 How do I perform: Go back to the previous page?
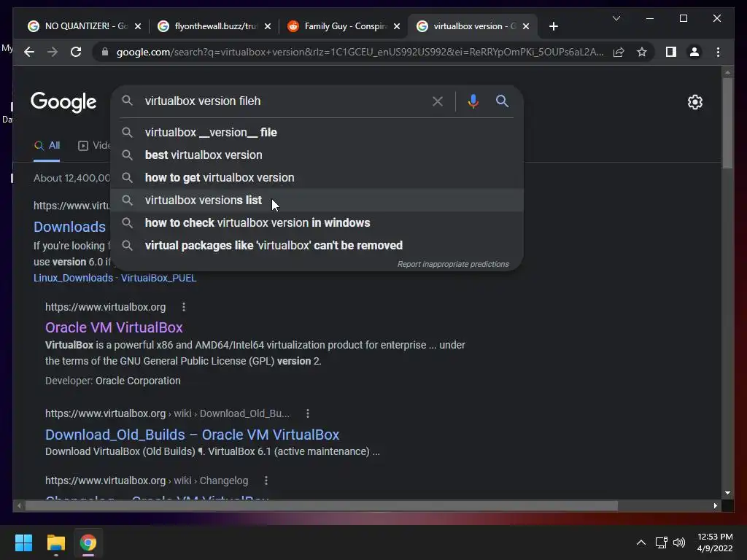coord(29,52)
